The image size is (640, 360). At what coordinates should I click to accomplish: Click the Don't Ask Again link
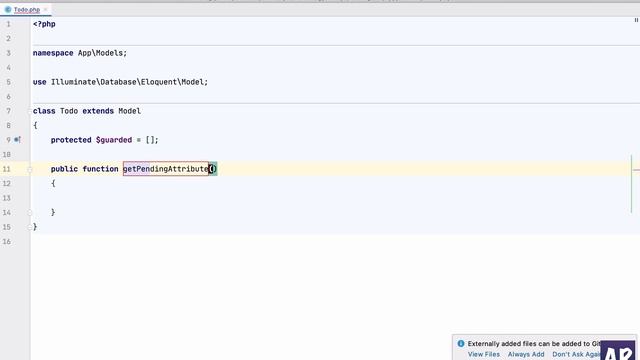[576, 354]
